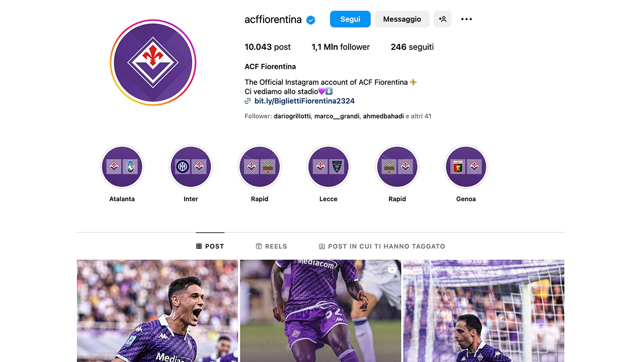Open the post of the shouting player

click(x=157, y=311)
